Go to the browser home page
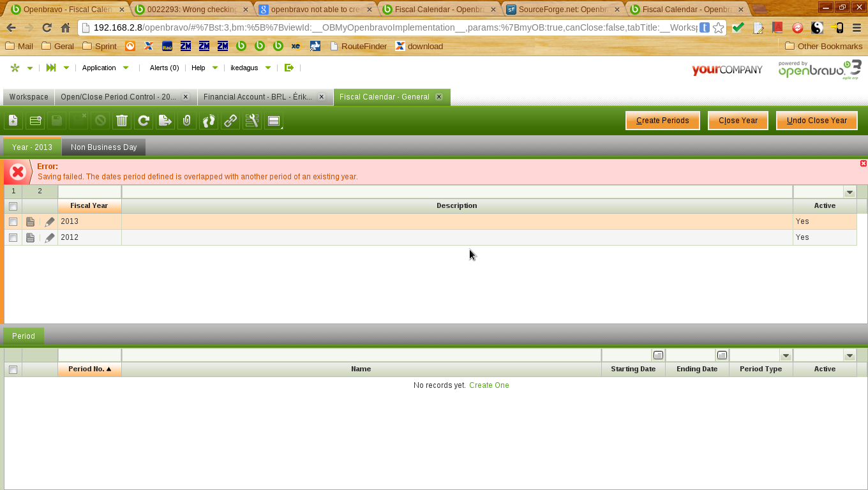 pyautogui.click(x=65, y=27)
